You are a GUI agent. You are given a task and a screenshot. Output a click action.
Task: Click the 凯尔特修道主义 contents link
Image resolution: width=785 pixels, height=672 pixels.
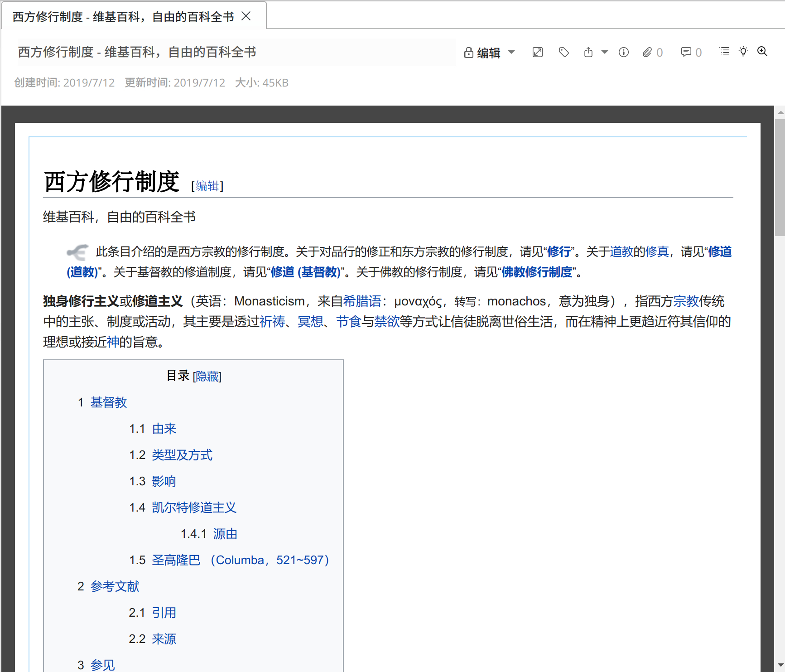(x=194, y=508)
